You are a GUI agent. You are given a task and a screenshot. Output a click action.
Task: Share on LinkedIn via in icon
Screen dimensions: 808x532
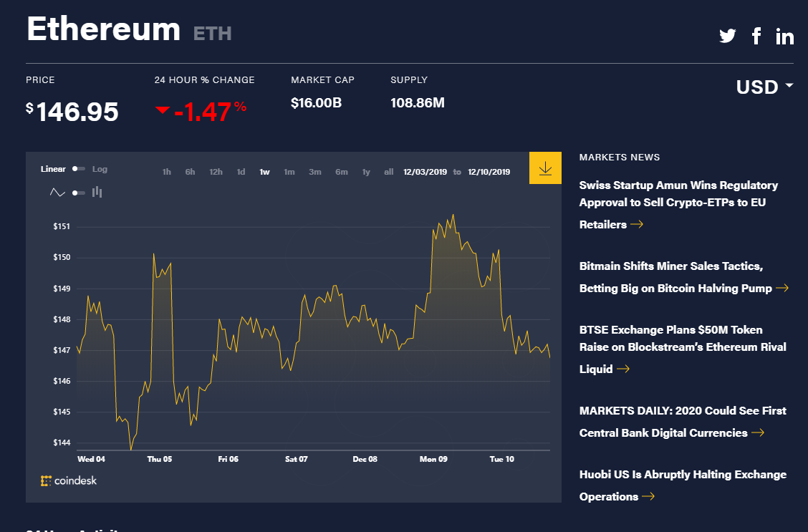coord(785,36)
